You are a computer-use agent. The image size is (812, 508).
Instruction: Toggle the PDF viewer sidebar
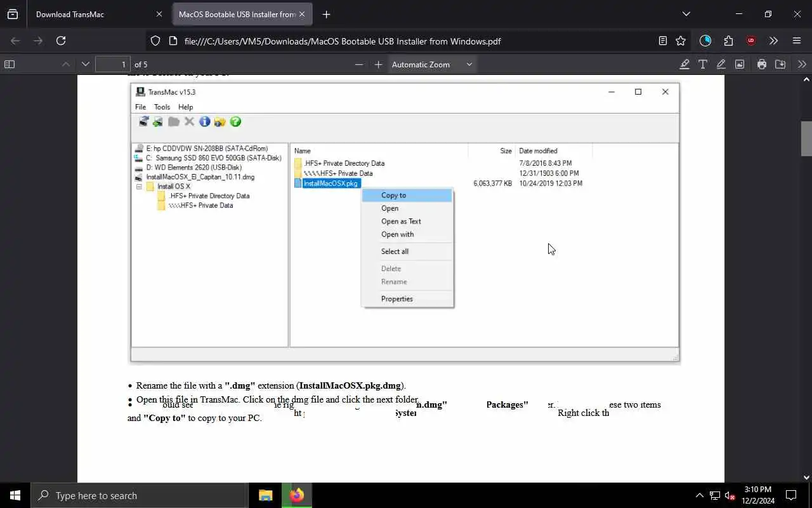coord(10,64)
